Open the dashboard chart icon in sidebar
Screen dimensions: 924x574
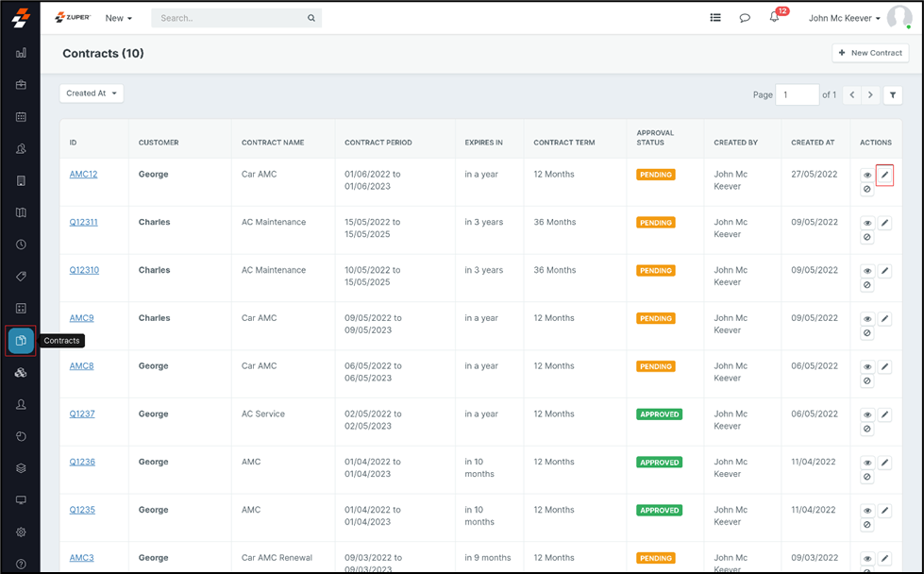click(21, 53)
